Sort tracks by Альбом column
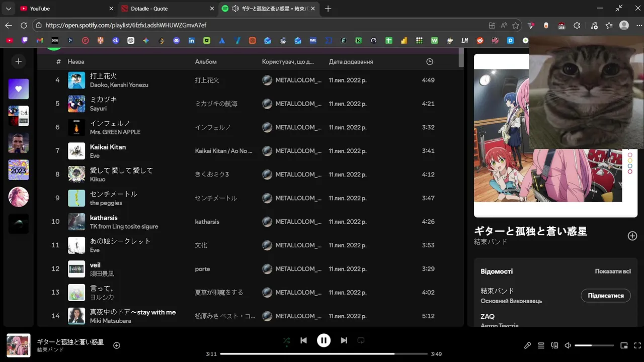The width and height of the screenshot is (644, 362). pyautogui.click(x=206, y=62)
